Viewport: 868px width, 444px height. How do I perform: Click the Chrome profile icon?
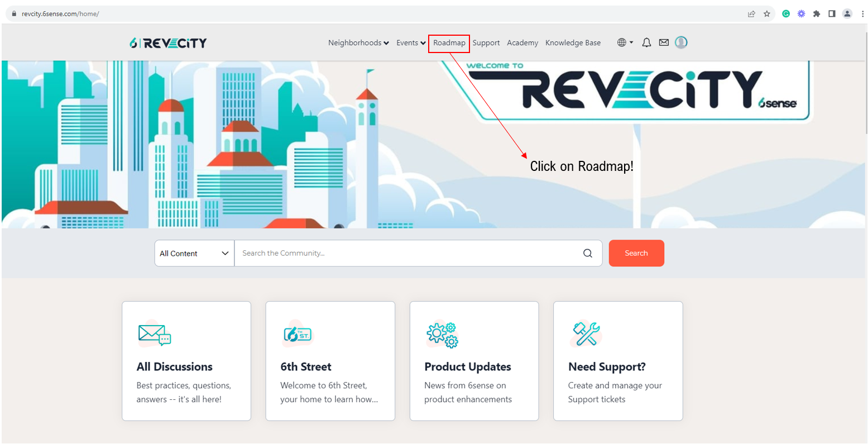(847, 14)
